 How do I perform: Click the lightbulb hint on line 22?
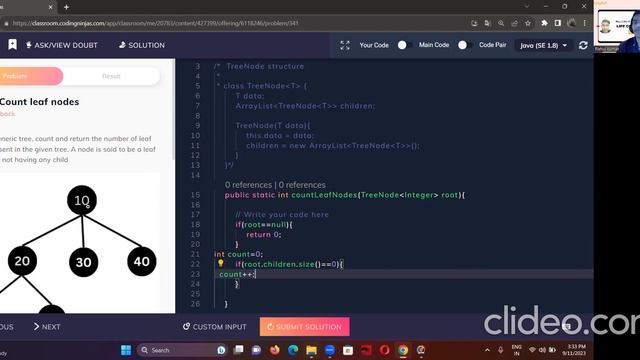[220, 264]
